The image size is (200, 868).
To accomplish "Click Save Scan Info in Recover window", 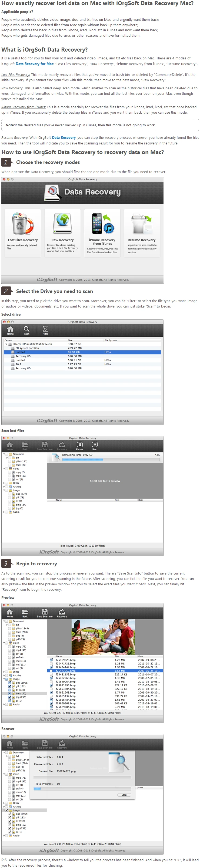I will (x=45, y=744).
